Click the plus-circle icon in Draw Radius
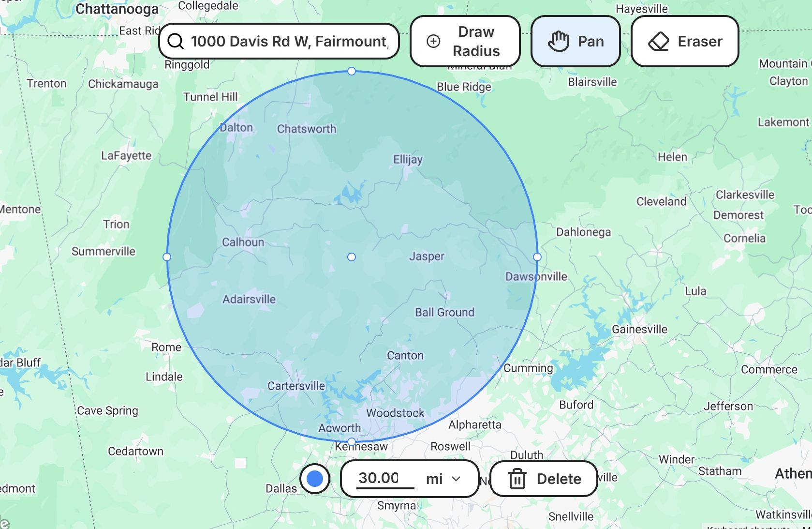Image resolution: width=812 pixels, height=529 pixels. coord(433,42)
